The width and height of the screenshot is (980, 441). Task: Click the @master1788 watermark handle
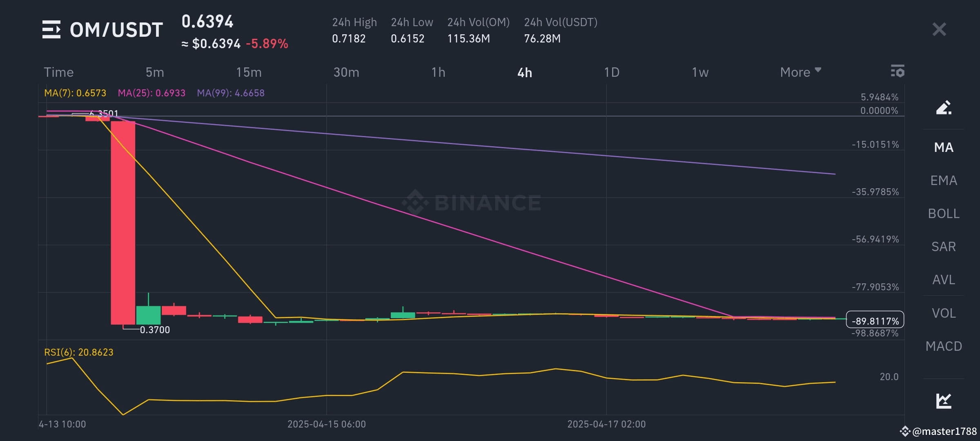(944, 431)
